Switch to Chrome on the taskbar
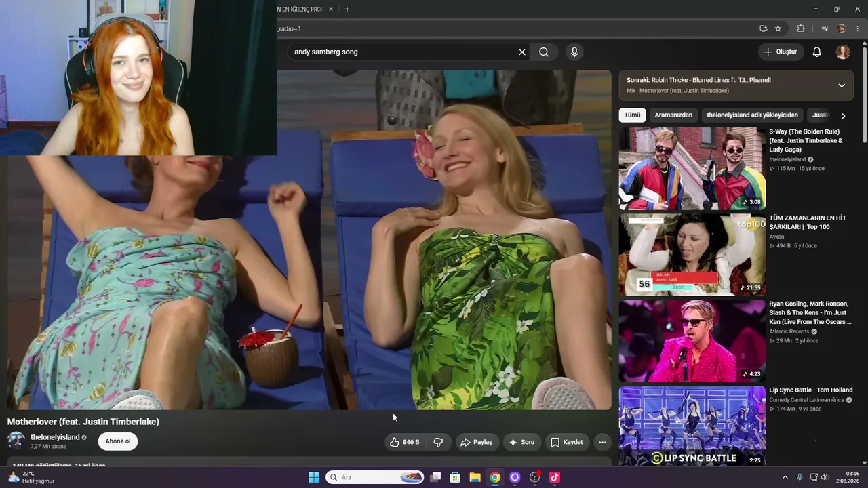Screen dimensions: 868x488 495,477
